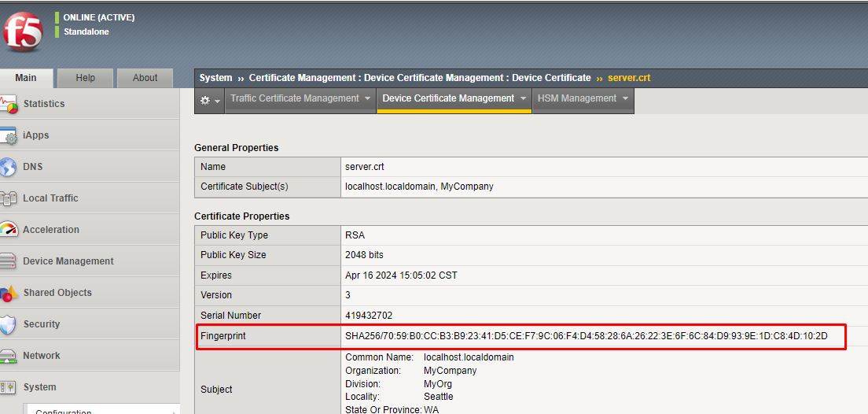Click server.crt breadcrumb link

[629, 78]
